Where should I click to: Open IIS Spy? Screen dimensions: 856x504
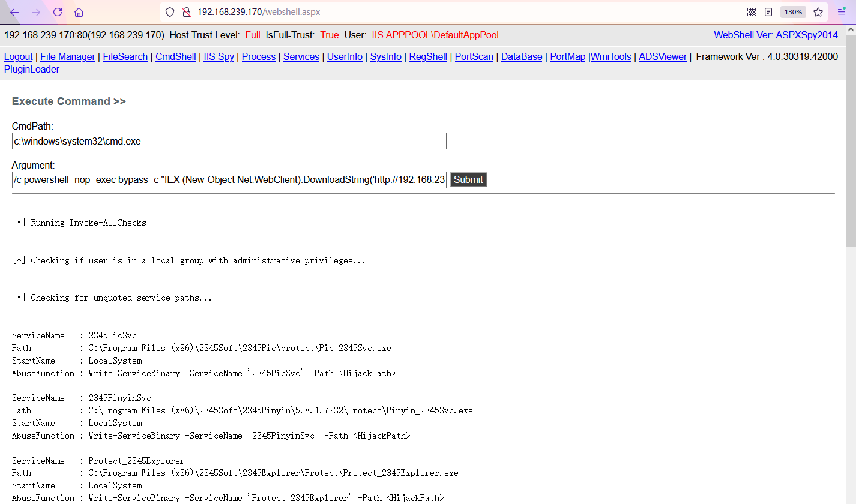click(219, 57)
